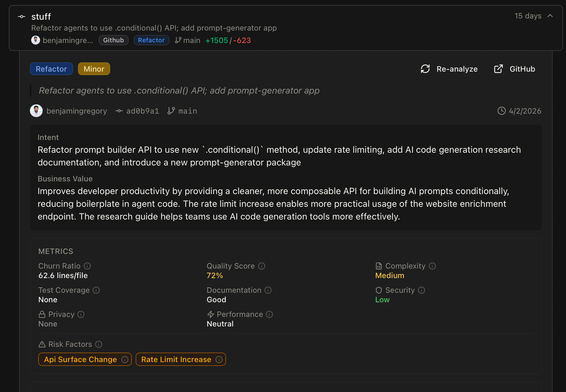This screenshot has height=392, width=566.
Task: Click the 62.6 lines/file value
Action: [x=63, y=276]
